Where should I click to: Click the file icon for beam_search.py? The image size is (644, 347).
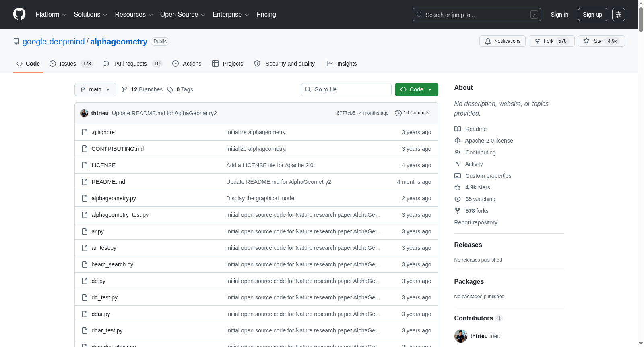(x=85, y=264)
